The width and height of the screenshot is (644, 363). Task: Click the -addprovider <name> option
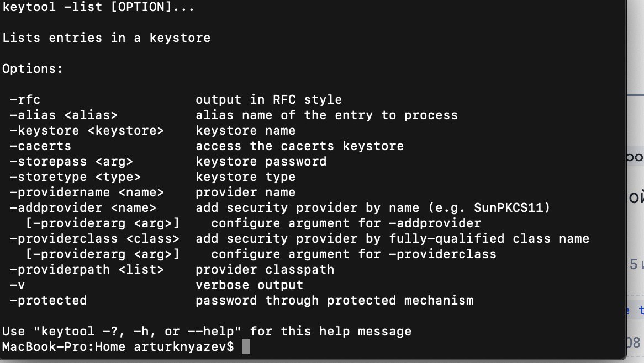83,208
